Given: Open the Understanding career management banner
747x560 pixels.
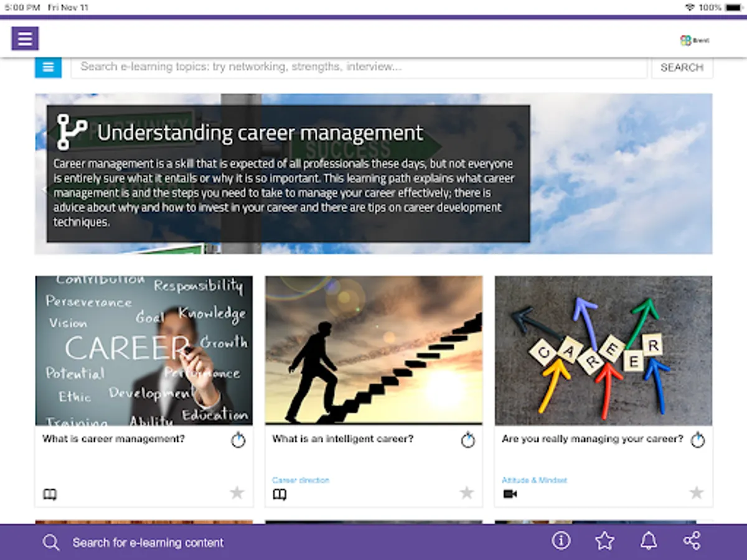Looking at the screenshot, I should click(374, 174).
